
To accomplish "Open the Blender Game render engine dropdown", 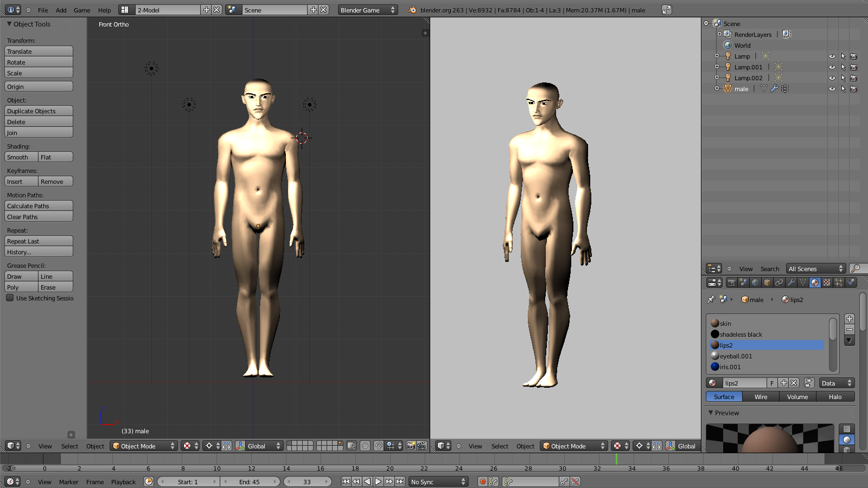I will coord(367,10).
